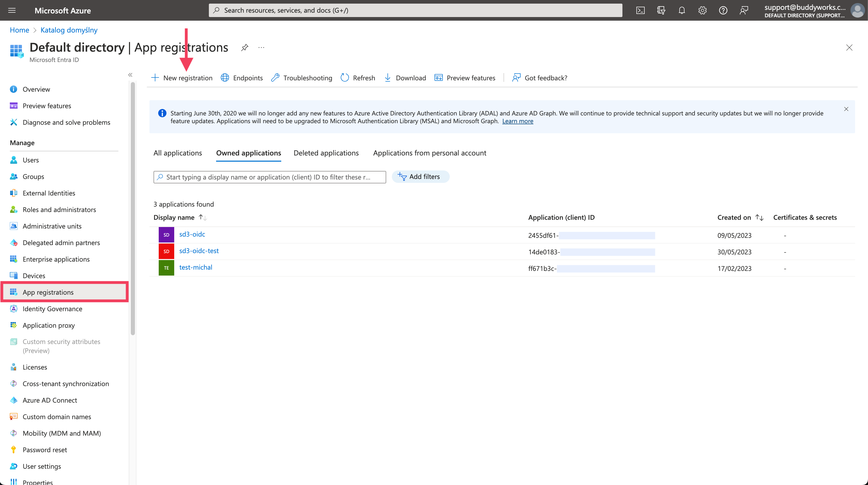Refresh the application list
The width and height of the screenshot is (868, 485).
coord(357,78)
